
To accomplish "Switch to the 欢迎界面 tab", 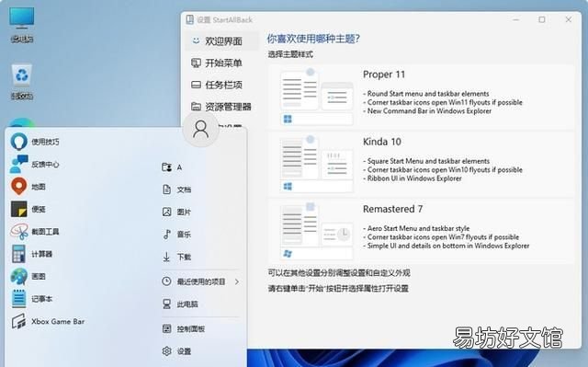I will point(221,40).
